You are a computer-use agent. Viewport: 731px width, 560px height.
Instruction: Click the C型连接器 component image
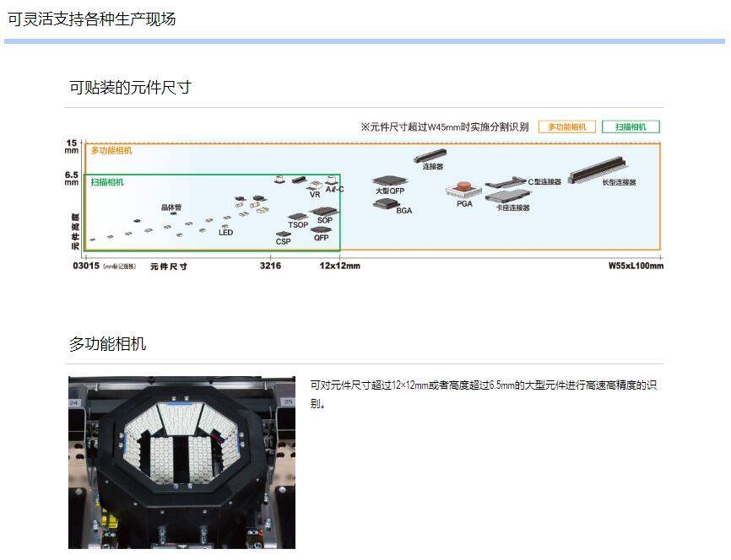pyautogui.click(x=506, y=181)
